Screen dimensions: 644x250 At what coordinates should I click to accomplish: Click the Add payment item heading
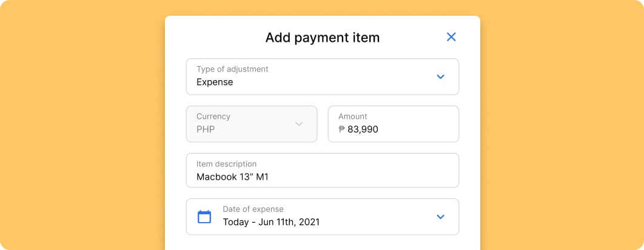coord(322,38)
